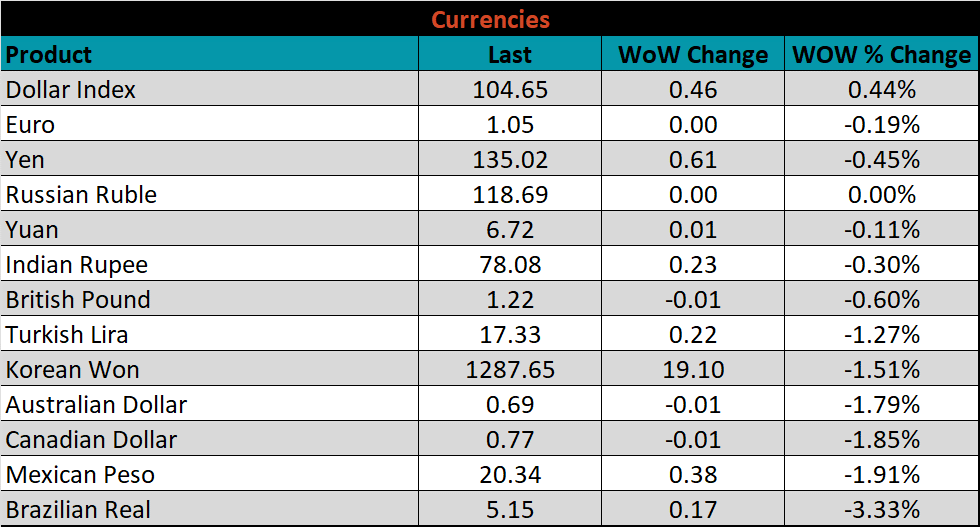The width and height of the screenshot is (980, 527).
Task: Select the Australian Dollar row label
Action: (96, 405)
